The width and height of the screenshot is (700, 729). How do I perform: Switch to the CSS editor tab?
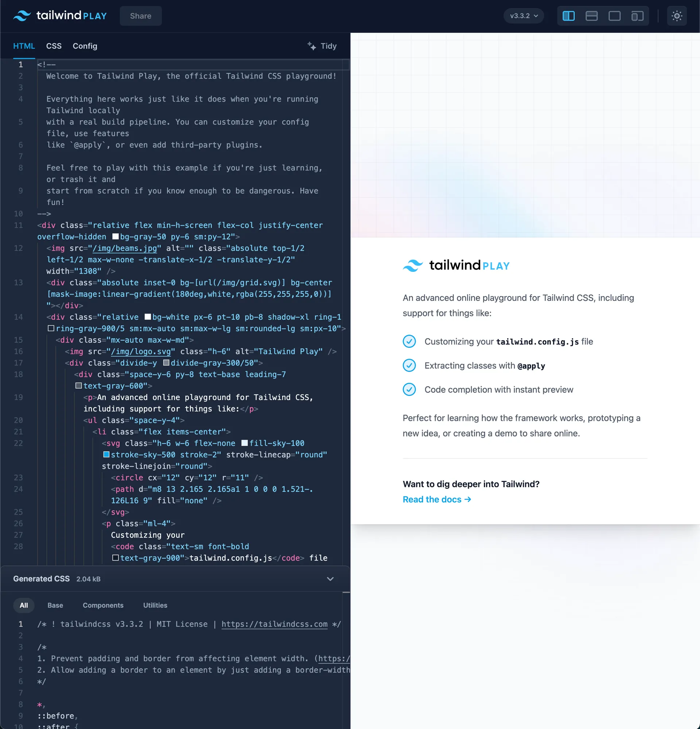coord(54,46)
